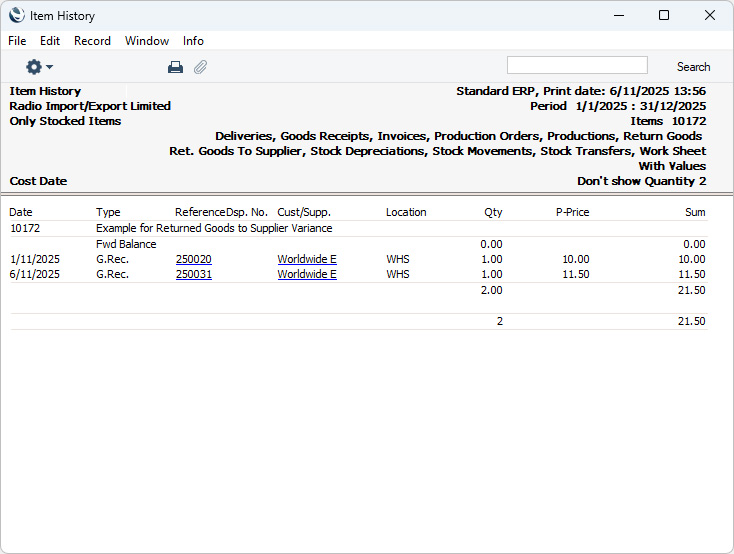Click the P-Price column header

click(x=573, y=212)
